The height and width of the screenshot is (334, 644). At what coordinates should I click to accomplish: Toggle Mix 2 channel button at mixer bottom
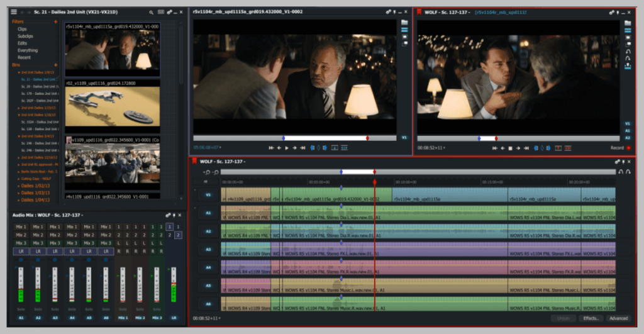pos(140,318)
